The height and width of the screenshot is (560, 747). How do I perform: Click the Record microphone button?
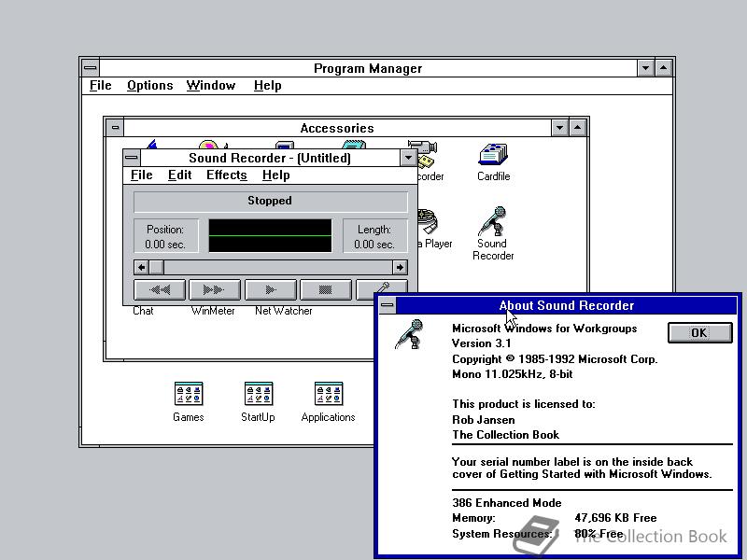382,287
